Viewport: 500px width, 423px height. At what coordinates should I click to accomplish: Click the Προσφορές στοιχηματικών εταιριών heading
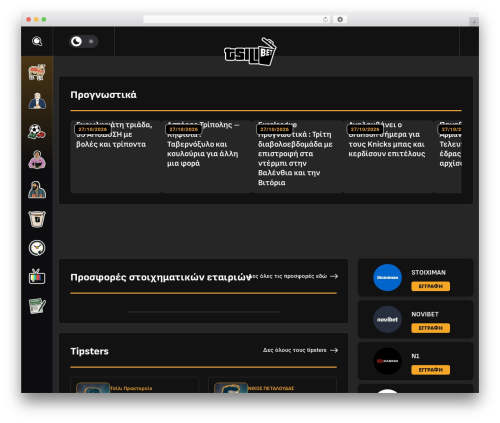(160, 277)
